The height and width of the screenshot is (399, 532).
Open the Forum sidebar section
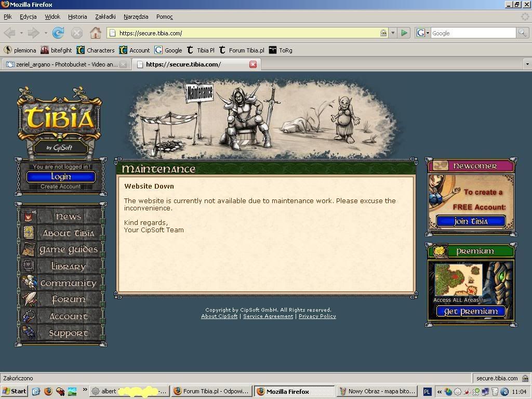point(62,300)
